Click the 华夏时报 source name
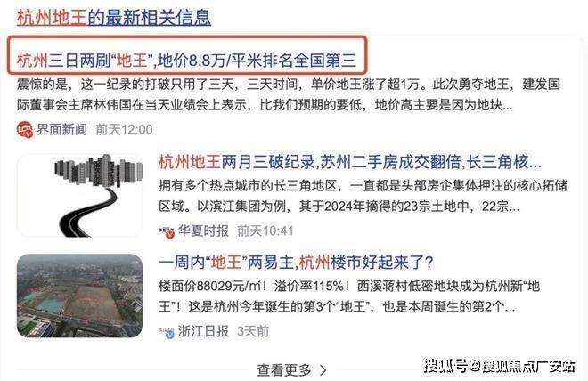 (203, 231)
